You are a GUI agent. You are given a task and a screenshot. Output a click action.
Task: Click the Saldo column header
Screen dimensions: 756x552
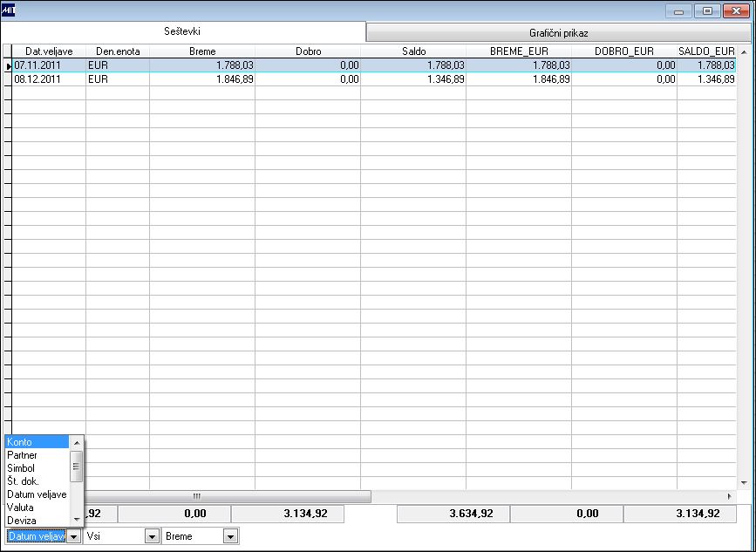pos(413,51)
